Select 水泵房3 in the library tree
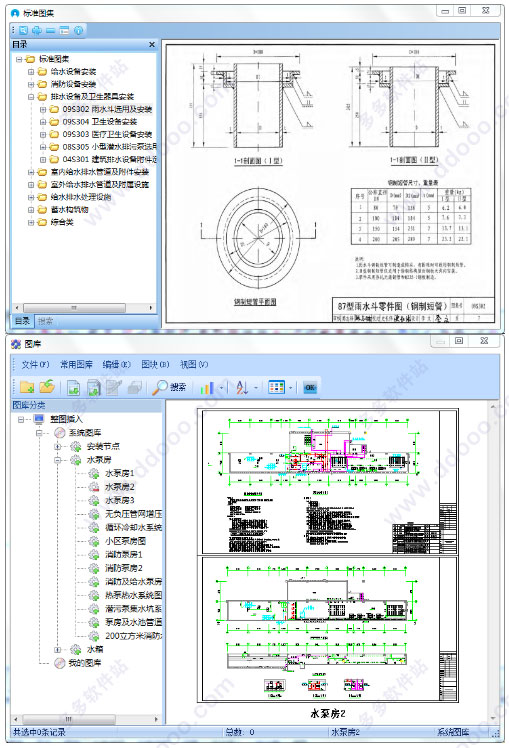This screenshot has width=509, height=748. click(x=119, y=500)
